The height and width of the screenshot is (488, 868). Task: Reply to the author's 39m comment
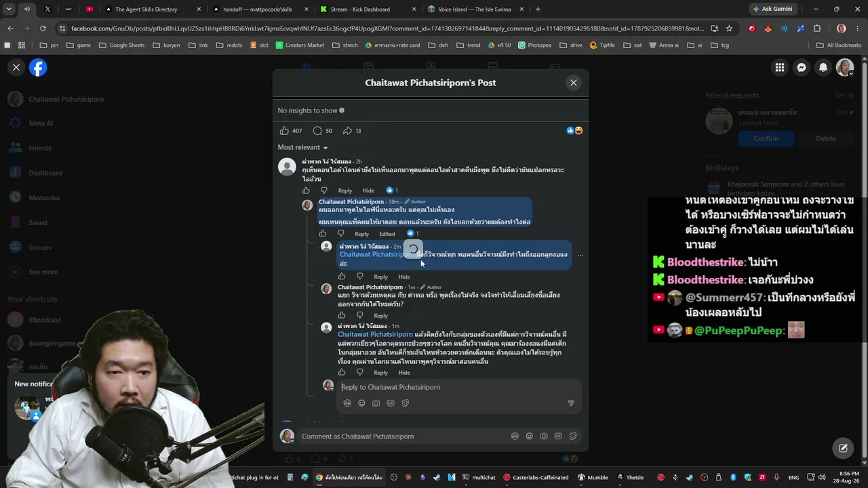[x=362, y=234]
